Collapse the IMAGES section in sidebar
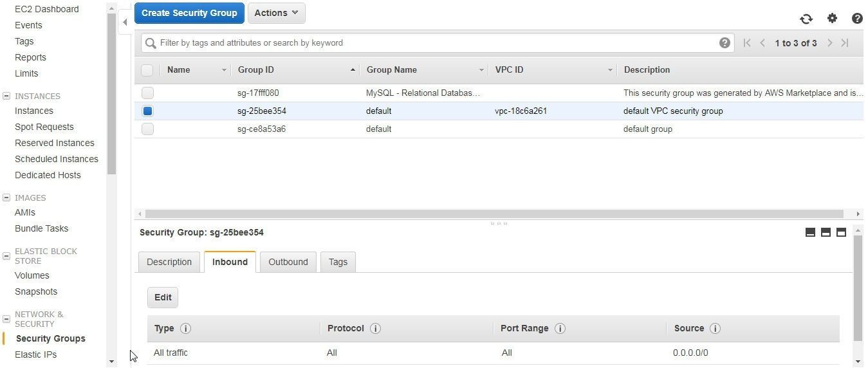Image resolution: width=868 pixels, height=368 pixels. pos(6,198)
